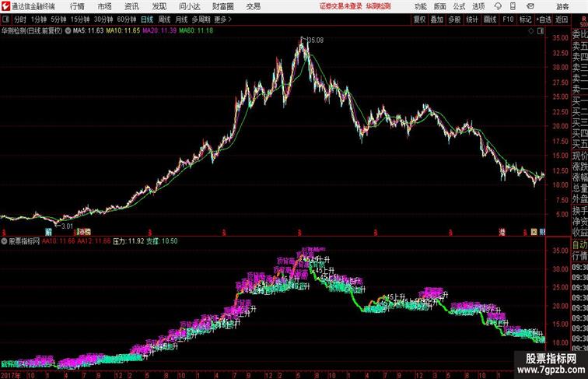The height and width of the screenshot is (379, 588).
Task: Click the mobile phone icon
Action: point(513,6)
